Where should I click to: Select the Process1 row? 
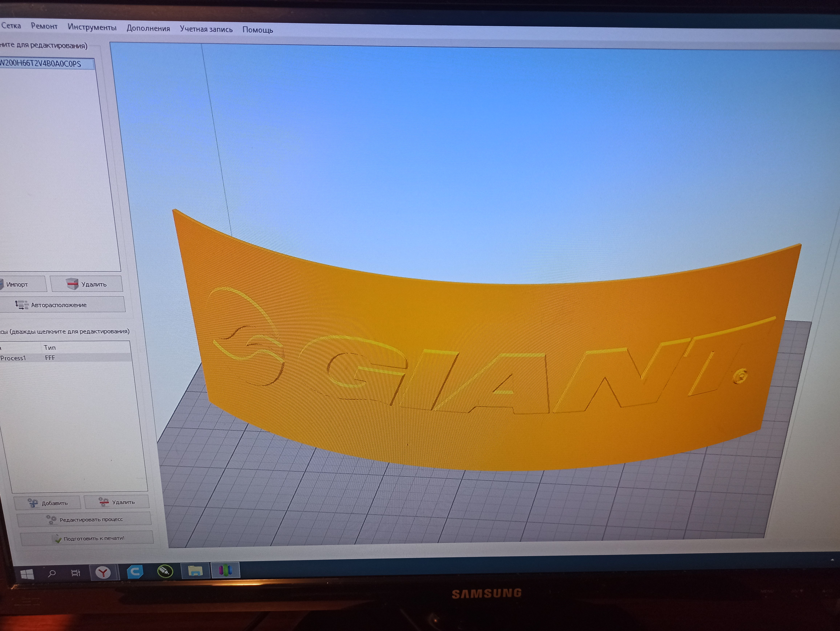pyautogui.click(x=65, y=358)
